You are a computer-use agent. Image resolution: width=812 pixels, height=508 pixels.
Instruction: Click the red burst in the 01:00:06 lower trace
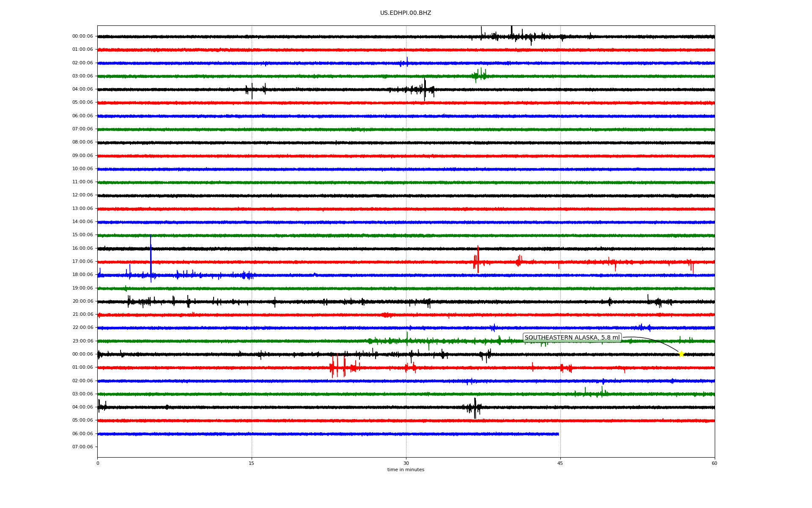tap(338, 367)
